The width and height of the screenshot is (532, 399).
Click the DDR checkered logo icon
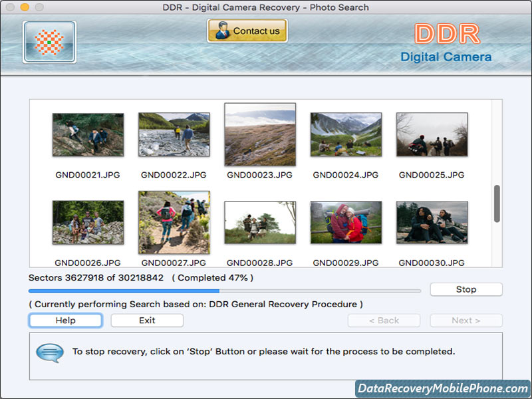pyautogui.click(x=48, y=41)
